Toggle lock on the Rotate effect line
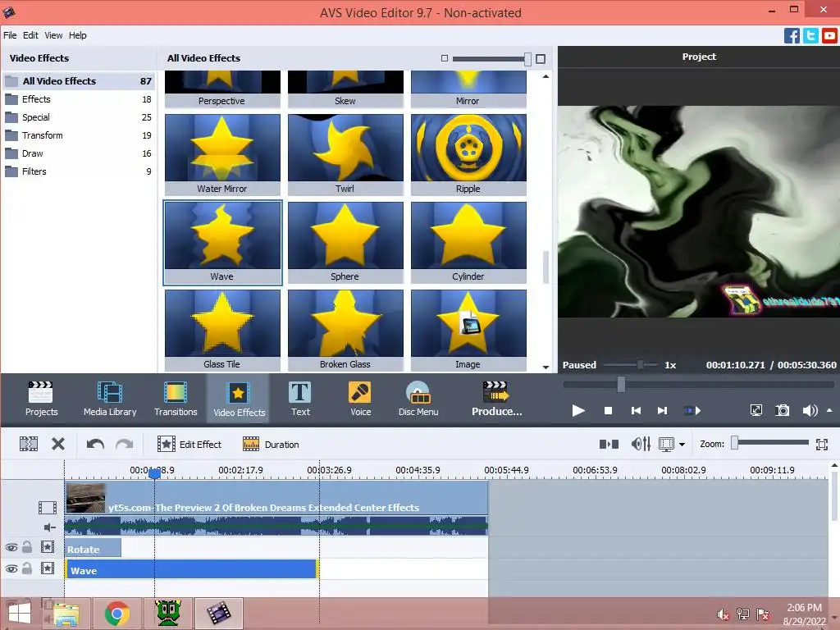 click(27, 547)
